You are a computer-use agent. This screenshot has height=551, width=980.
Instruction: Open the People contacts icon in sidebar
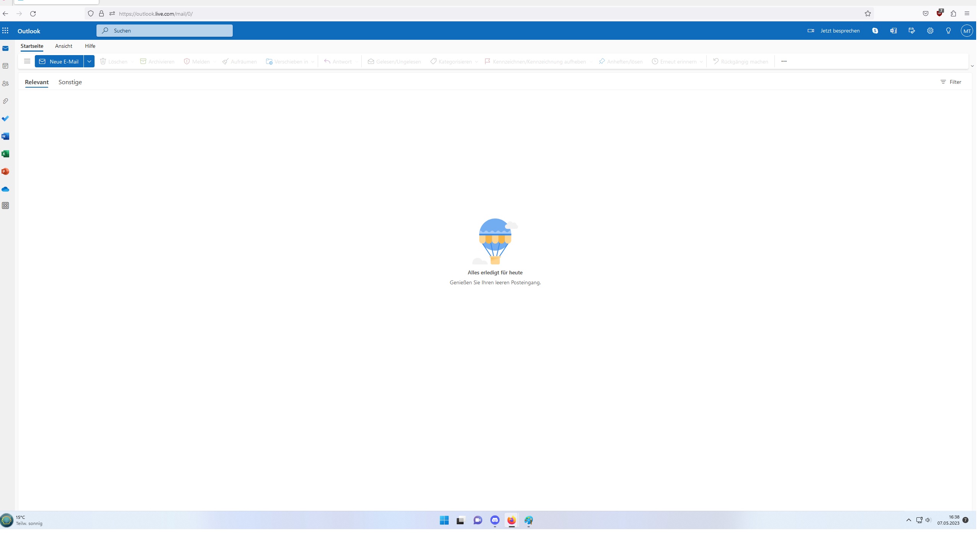pos(5,84)
